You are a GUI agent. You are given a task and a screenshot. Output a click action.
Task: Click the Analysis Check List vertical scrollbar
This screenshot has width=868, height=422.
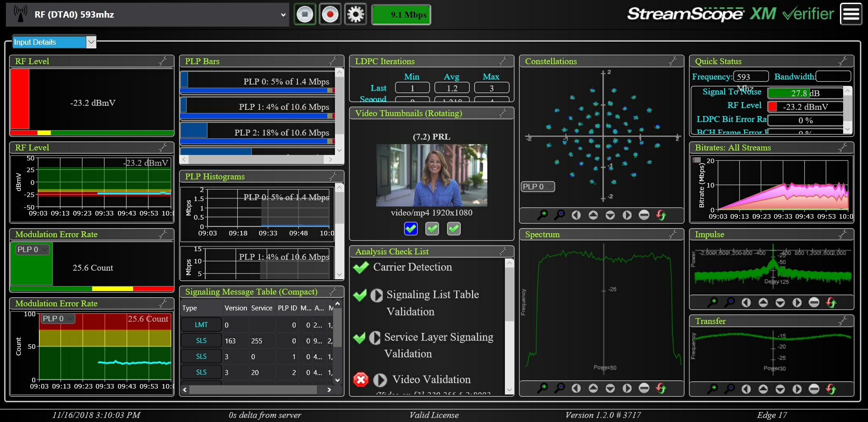[509, 326]
